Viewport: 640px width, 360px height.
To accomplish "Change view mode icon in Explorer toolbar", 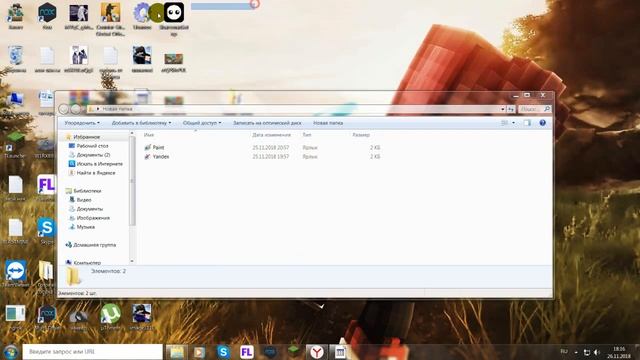I will pyautogui.click(x=504, y=123).
